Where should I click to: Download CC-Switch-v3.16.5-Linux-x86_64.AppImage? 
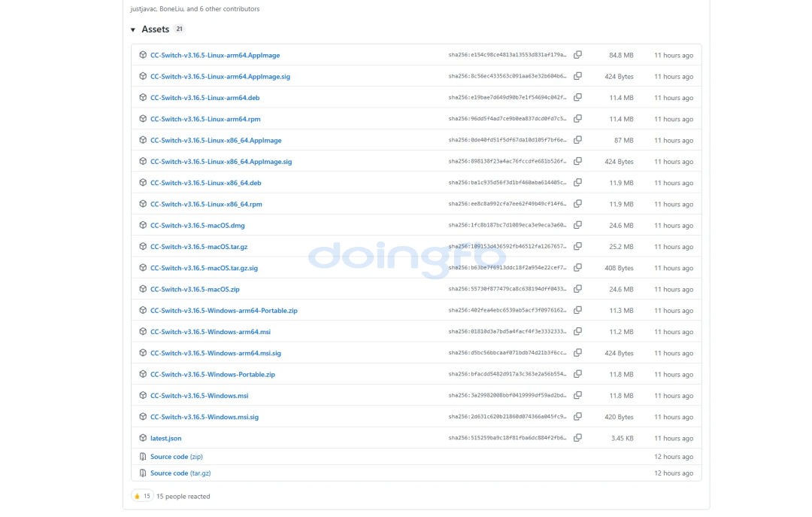tap(216, 140)
